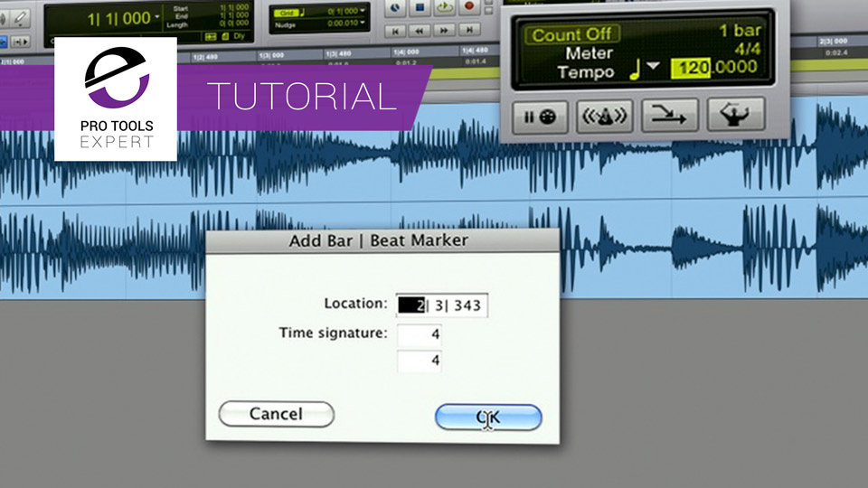868x488 pixels.
Task: Click OK in Add Bar|Beat Marker
Action: point(488,418)
